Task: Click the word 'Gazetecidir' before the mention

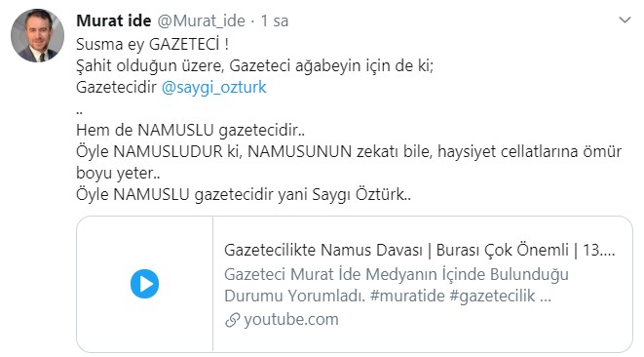Action: (116, 87)
